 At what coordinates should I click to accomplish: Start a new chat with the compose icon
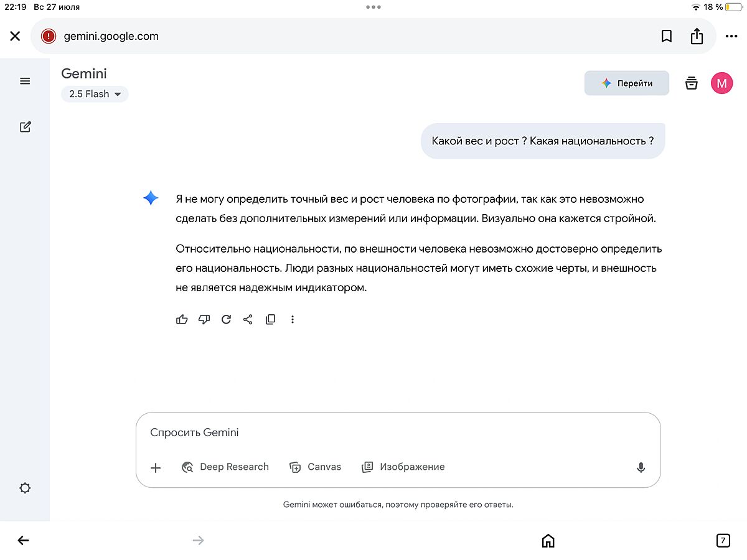point(25,127)
